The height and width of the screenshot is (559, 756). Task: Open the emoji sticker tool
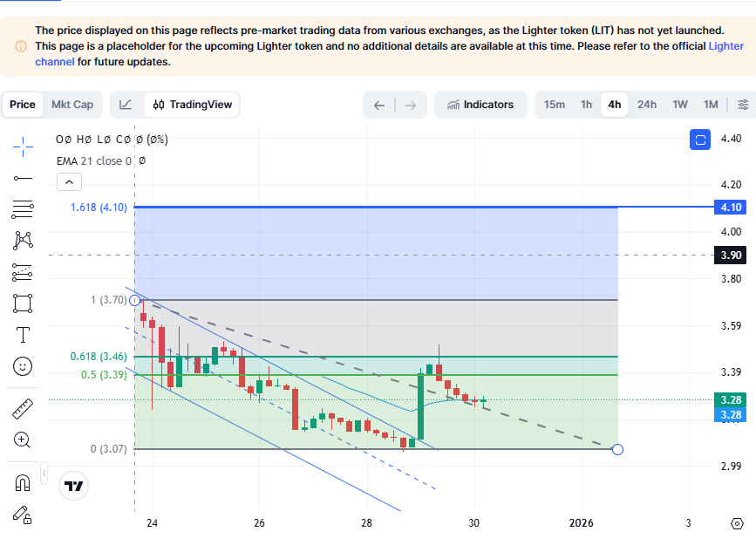(x=23, y=365)
